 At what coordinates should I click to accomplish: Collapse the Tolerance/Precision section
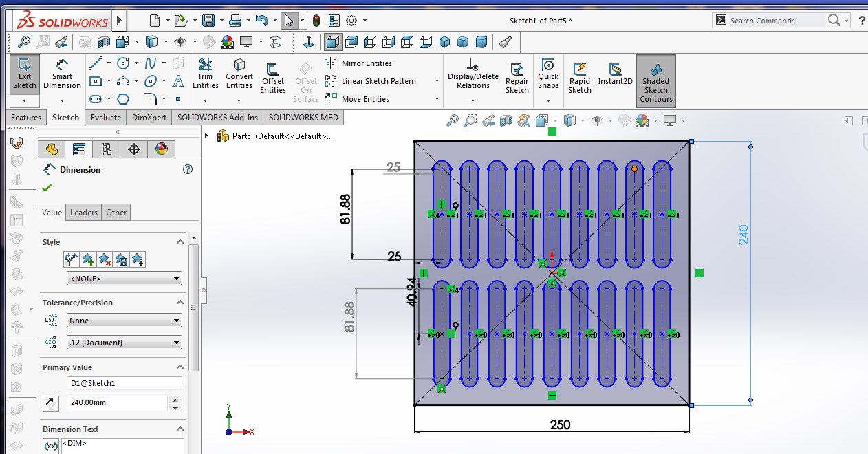(x=180, y=303)
